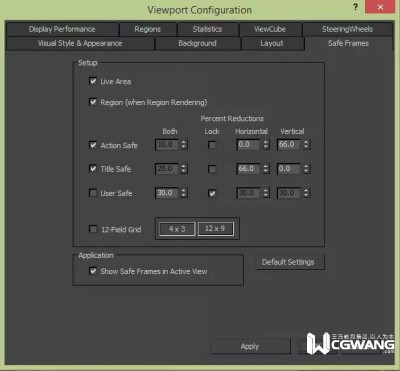Switch to the Background tab
This screenshot has width=400, height=371.
(197, 43)
